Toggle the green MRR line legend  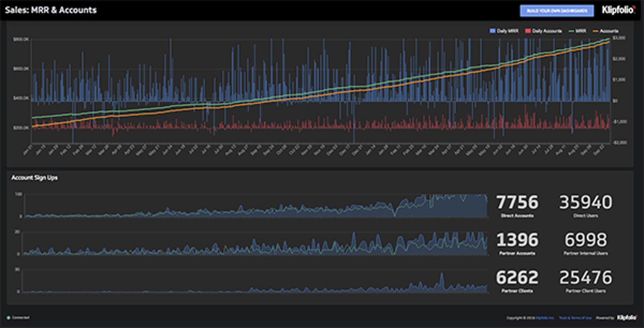click(x=578, y=31)
